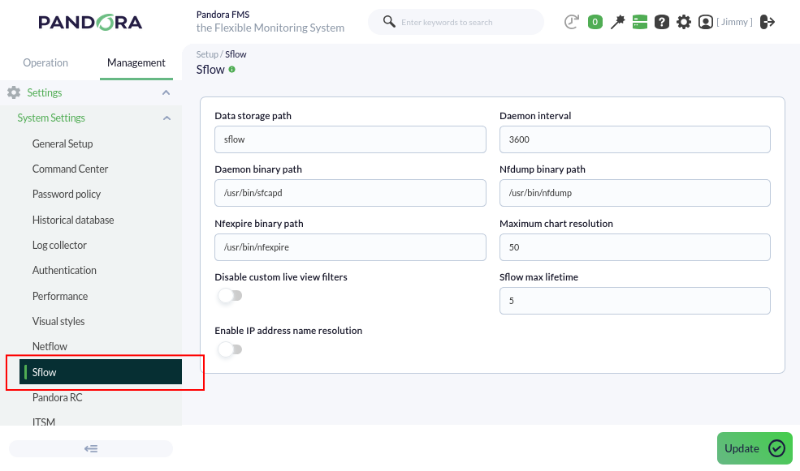Open the server status icon
800x471 pixels.
640,22
